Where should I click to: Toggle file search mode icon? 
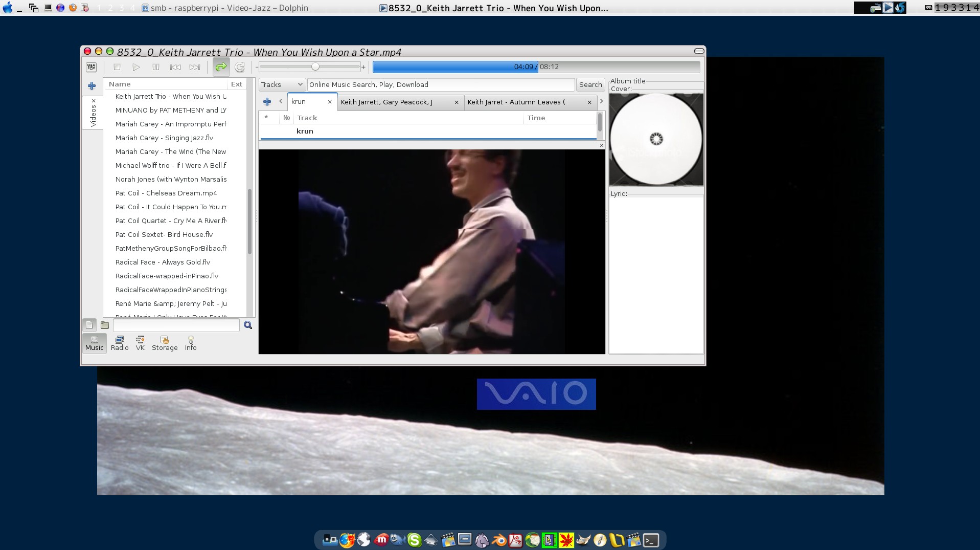click(x=89, y=325)
